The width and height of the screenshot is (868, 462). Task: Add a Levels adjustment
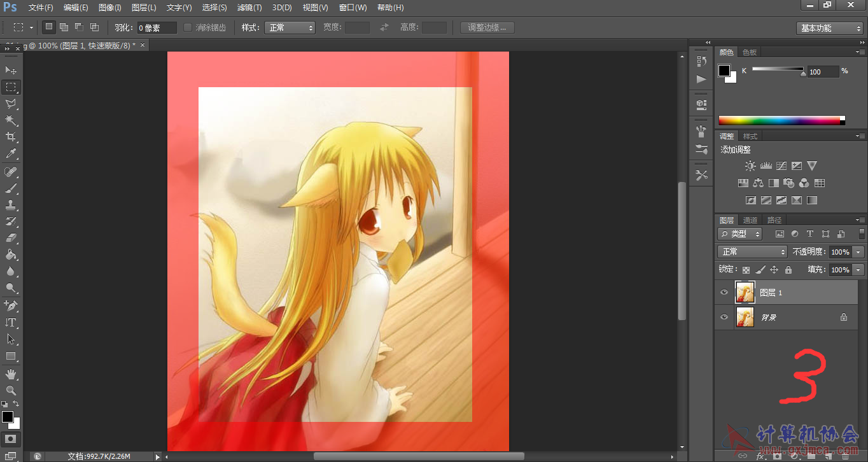tap(766, 166)
